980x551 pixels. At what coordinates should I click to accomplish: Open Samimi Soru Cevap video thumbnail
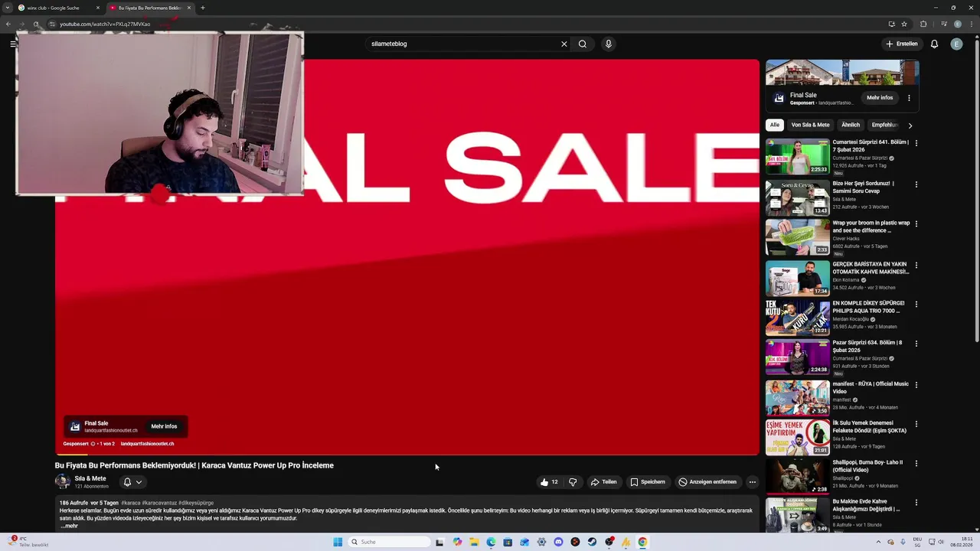(x=797, y=198)
